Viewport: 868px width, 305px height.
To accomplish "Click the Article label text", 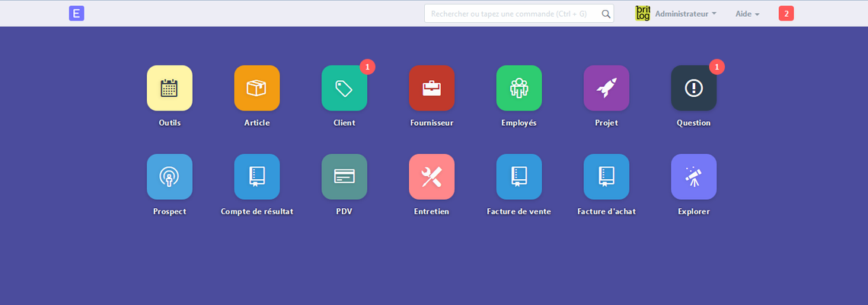I will [x=257, y=123].
